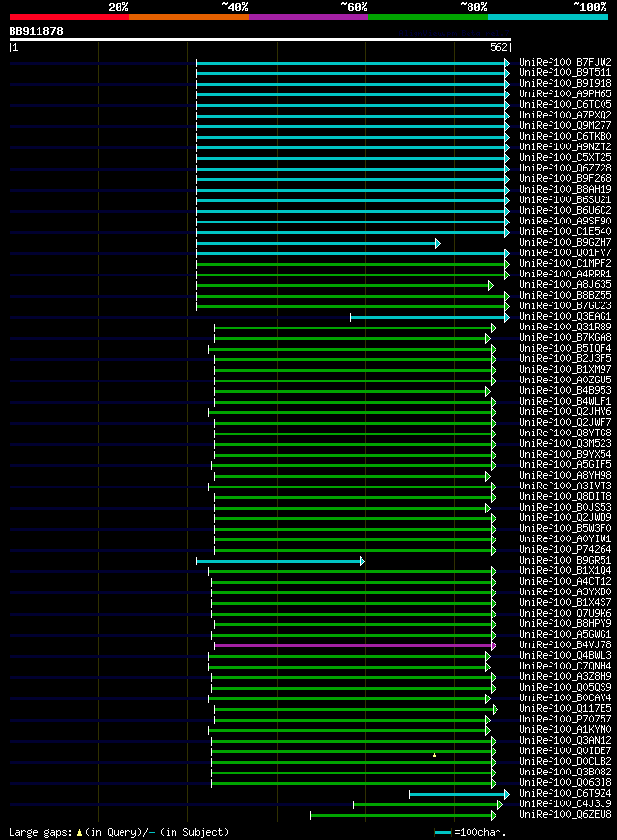Click the short cyan B9GZH7 alignment bar

[318, 243]
